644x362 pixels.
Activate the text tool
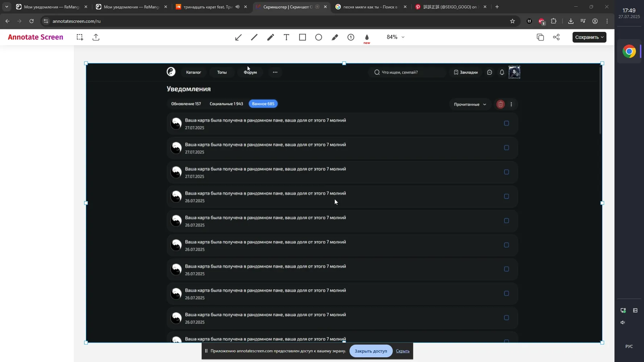[286, 37]
